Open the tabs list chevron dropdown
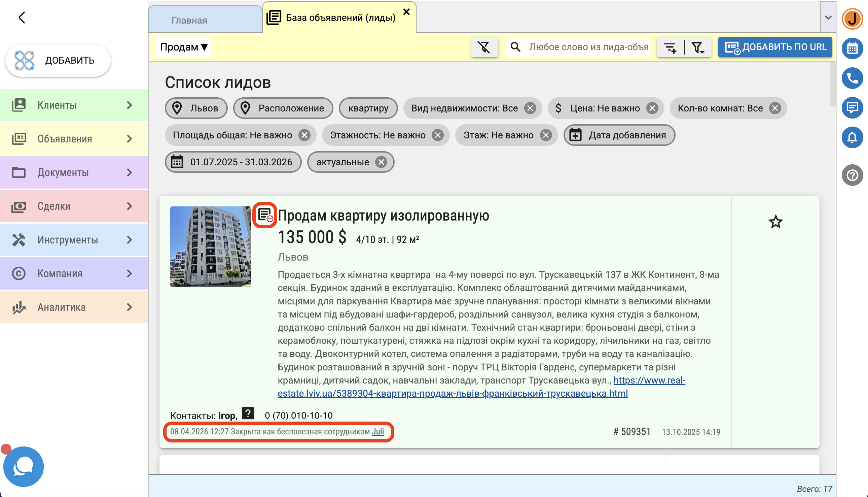 tap(828, 18)
